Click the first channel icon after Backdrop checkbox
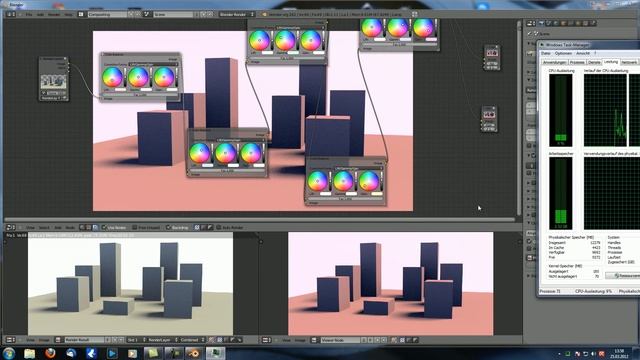 197,227
